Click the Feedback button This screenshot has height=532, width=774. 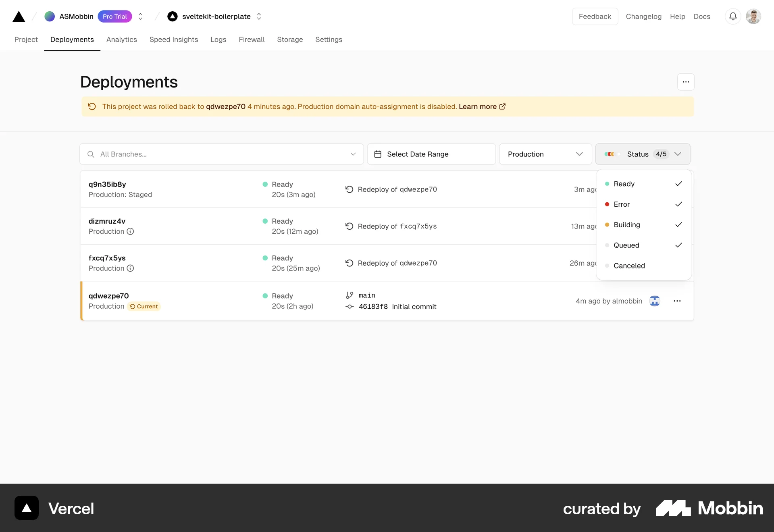click(595, 17)
